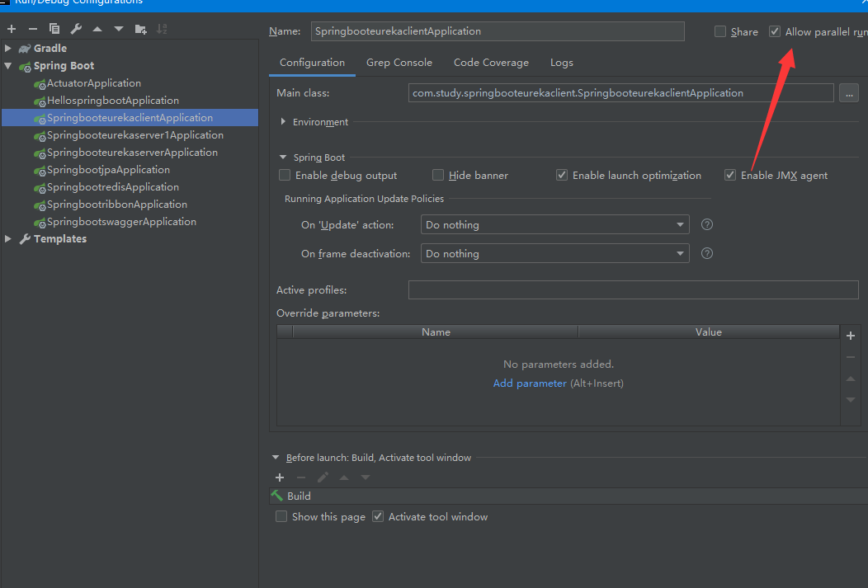868x588 pixels.
Task: Move the before-launch task up
Action: (344, 477)
